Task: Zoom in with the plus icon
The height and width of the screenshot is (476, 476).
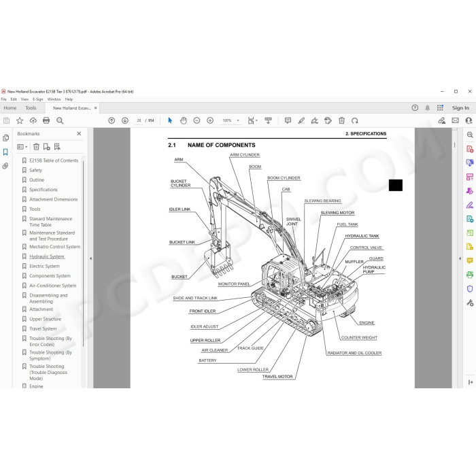Action: click(x=210, y=120)
